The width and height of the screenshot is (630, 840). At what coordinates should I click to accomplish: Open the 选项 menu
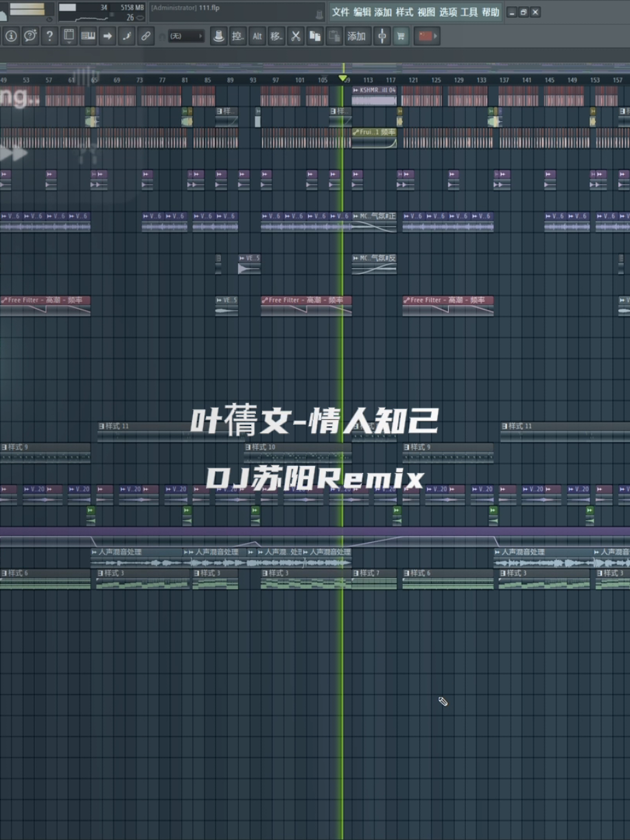click(448, 12)
